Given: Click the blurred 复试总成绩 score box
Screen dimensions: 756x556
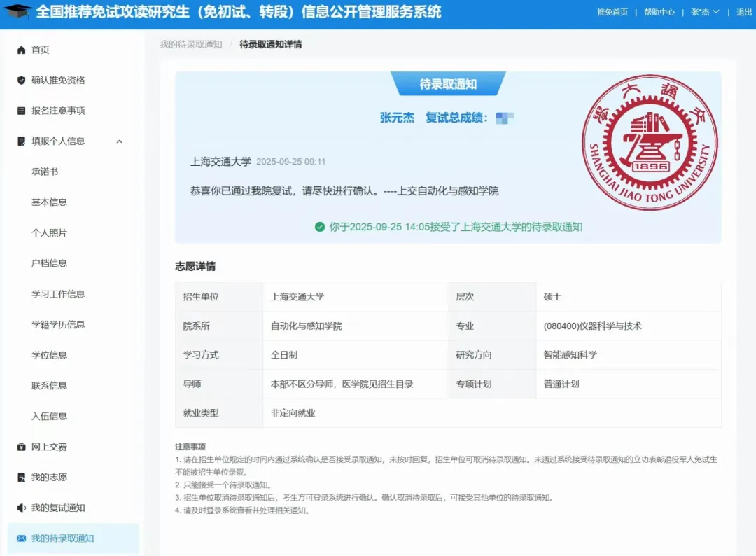Looking at the screenshot, I should (x=504, y=118).
